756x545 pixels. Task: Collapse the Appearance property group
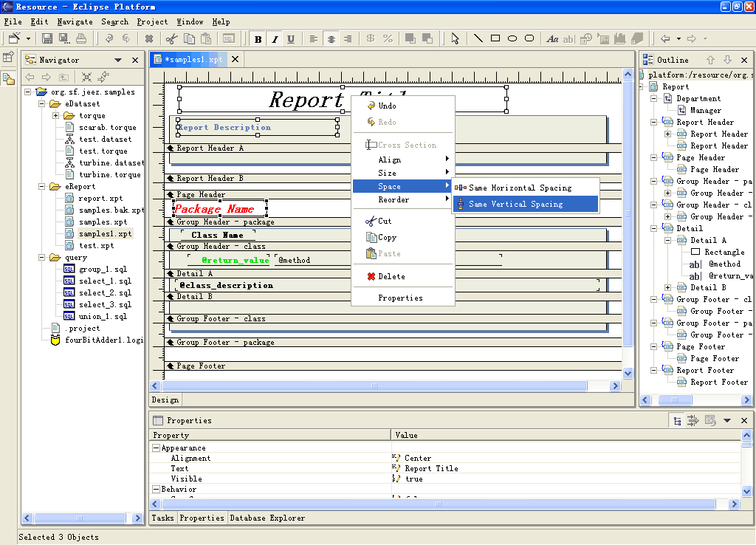click(x=156, y=448)
